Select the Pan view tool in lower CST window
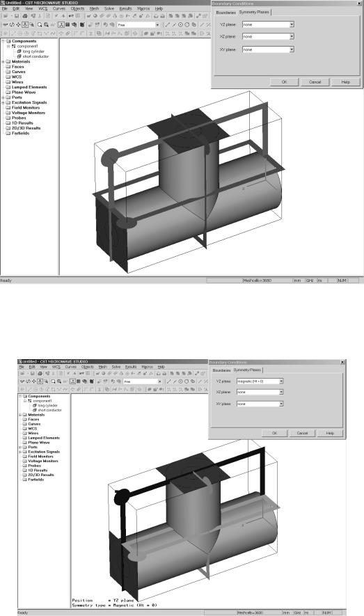Viewport: 364px width, 616px height. pos(34,381)
